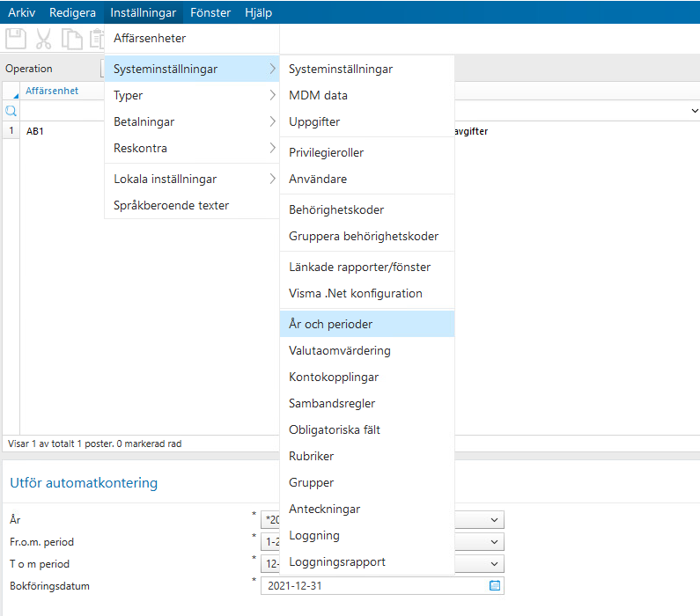Click the Cut scissors toolbar icon

coord(43,39)
